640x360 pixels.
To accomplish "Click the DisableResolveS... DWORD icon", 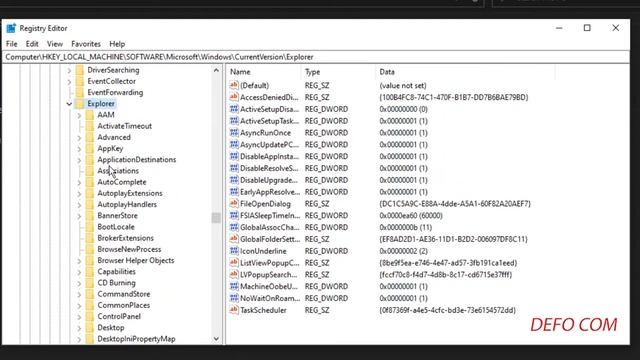I will (x=234, y=168).
